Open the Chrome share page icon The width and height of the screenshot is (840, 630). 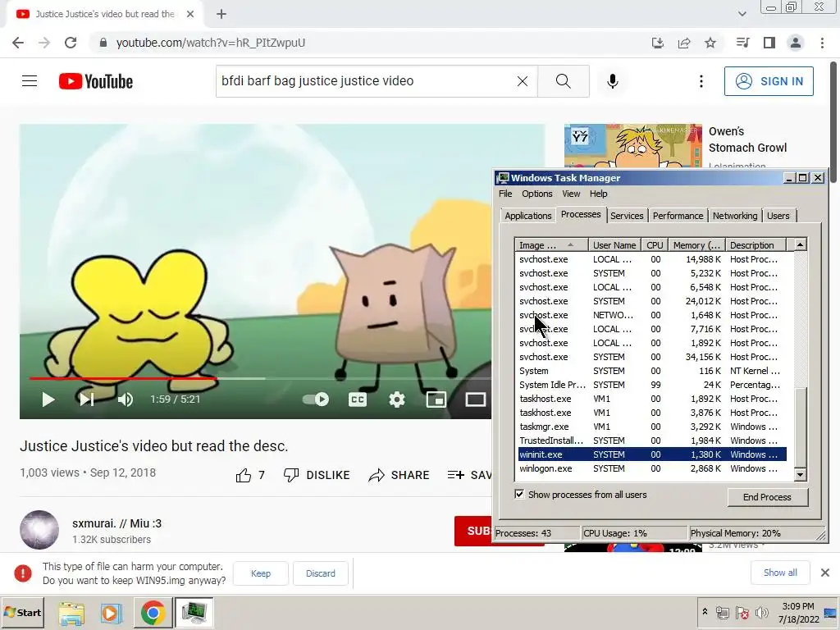[684, 43]
